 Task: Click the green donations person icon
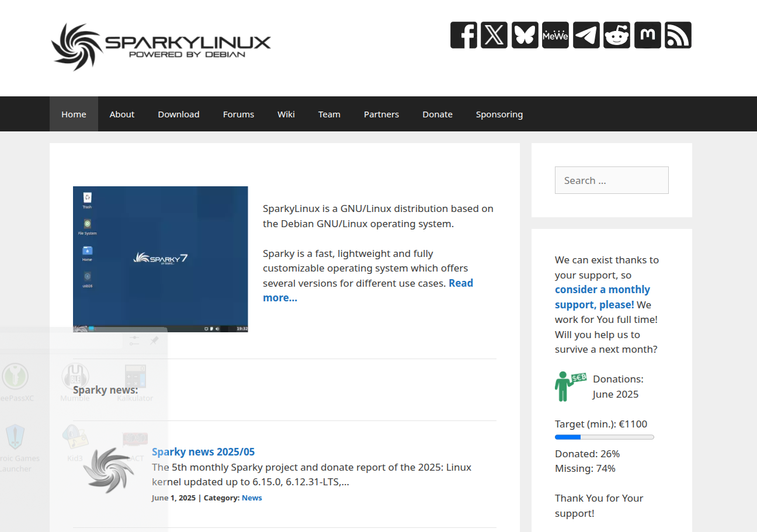tap(570, 386)
